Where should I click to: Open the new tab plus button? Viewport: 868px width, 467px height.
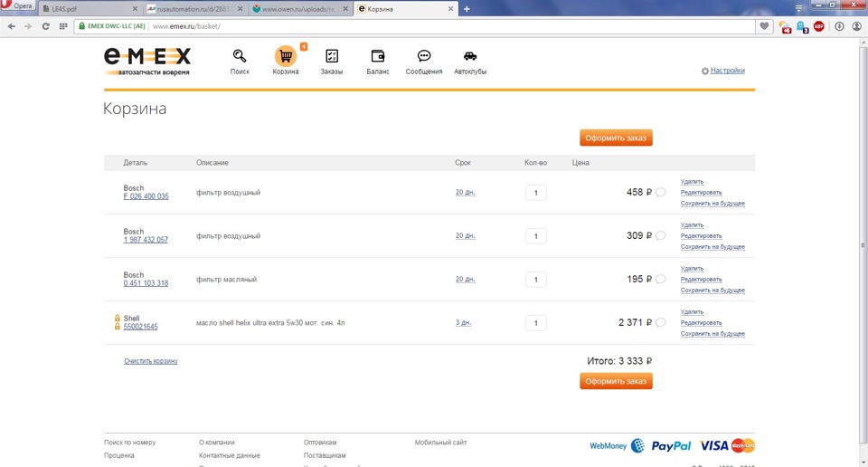coord(467,9)
